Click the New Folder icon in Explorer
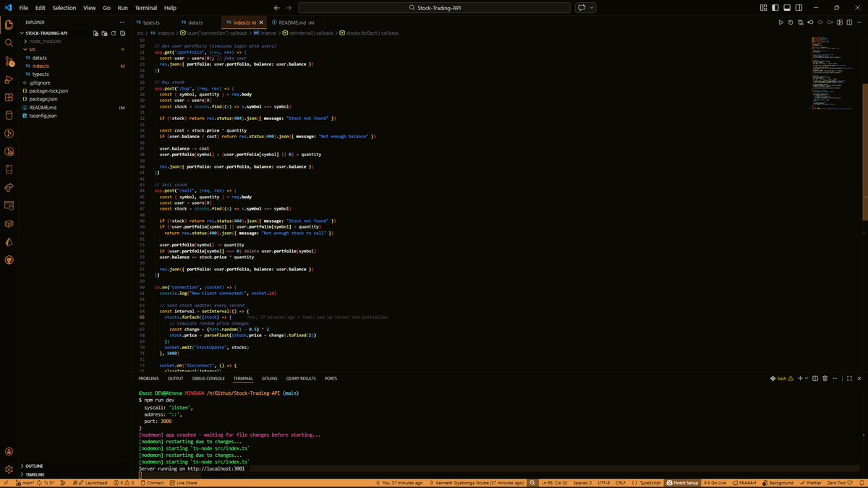This screenshot has height=488, width=868. [103, 33]
